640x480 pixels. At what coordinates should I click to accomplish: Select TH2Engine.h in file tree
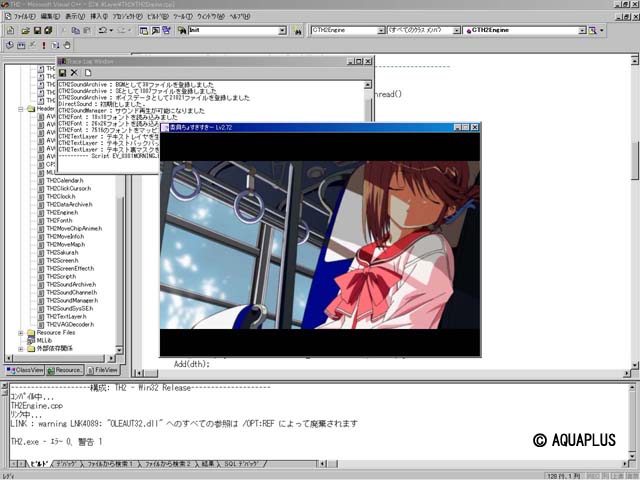62,212
